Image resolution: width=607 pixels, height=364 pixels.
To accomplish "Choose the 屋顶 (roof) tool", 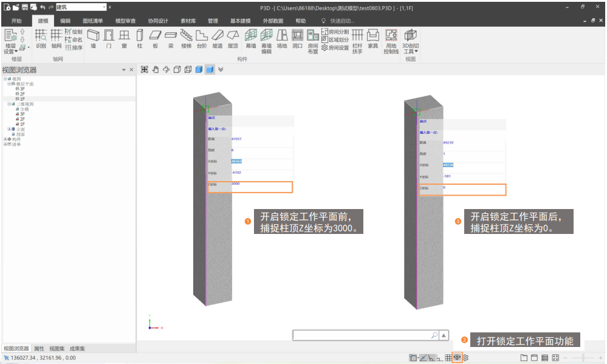I will click(x=233, y=38).
